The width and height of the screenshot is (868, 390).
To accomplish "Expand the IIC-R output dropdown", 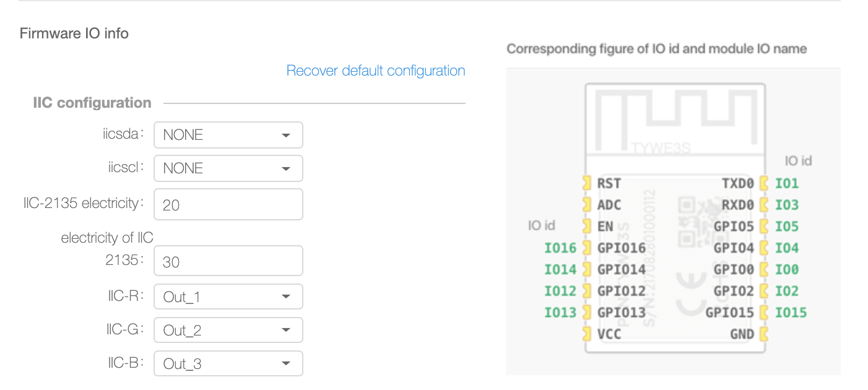I will pyautogui.click(x=228, y=297).
